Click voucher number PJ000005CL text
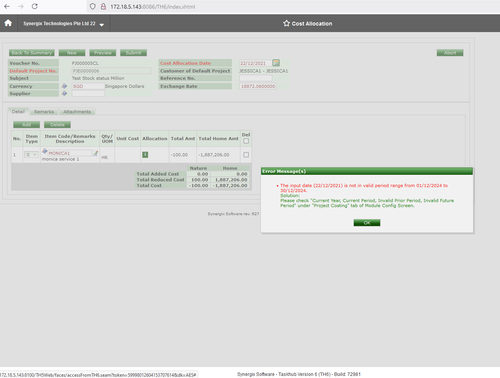This screenshot has height=378, width=500. pos(85,63)
